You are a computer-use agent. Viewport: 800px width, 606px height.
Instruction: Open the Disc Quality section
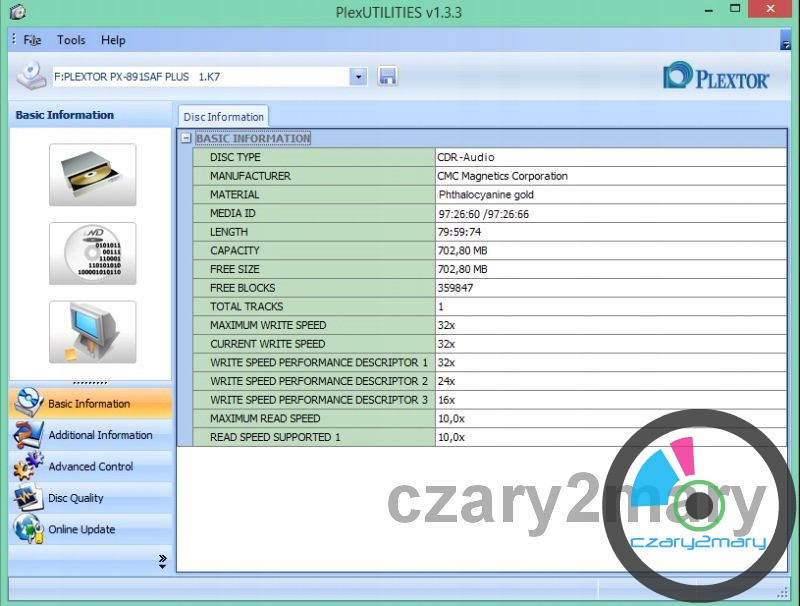click(x=76, y=498)
